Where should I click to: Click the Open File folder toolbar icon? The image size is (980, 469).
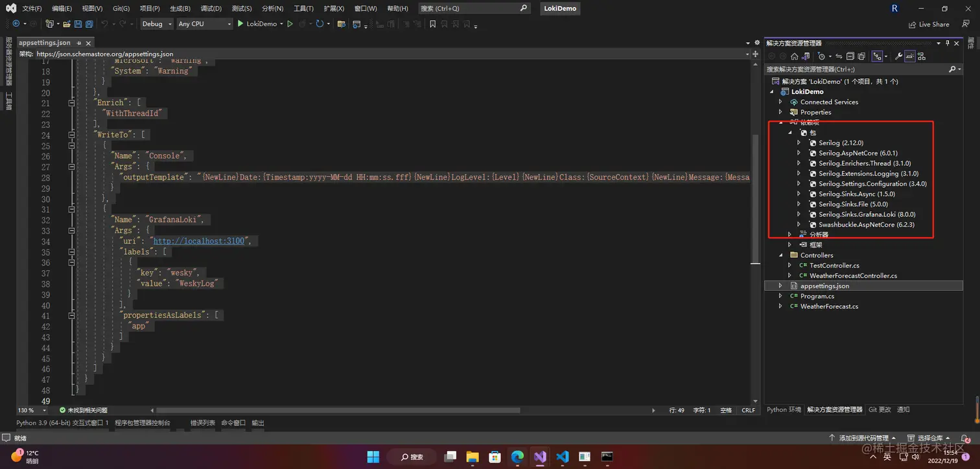coord(66,24)
